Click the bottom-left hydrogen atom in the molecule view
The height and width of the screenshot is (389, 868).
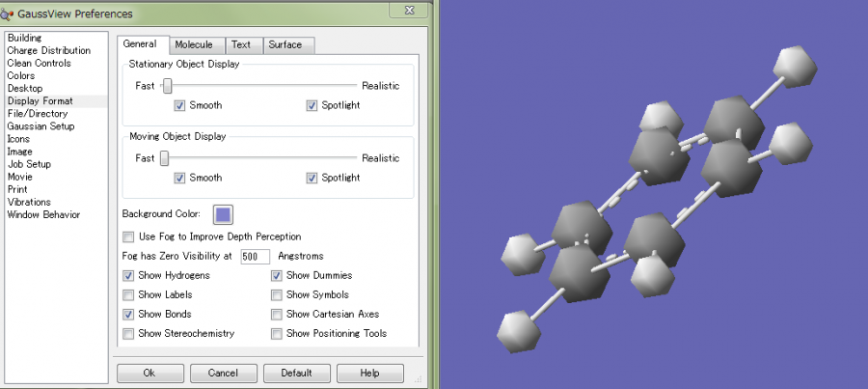tap(518, 331)
